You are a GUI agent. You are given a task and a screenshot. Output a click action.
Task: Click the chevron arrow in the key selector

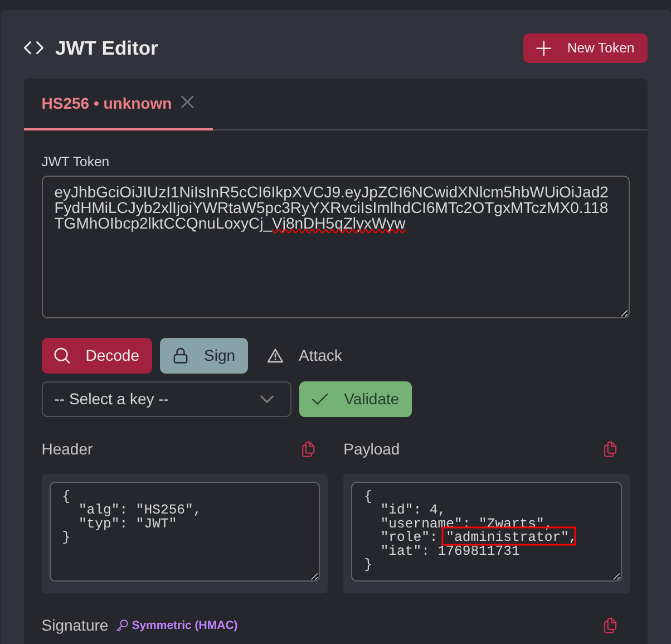[x=267, y=399]
